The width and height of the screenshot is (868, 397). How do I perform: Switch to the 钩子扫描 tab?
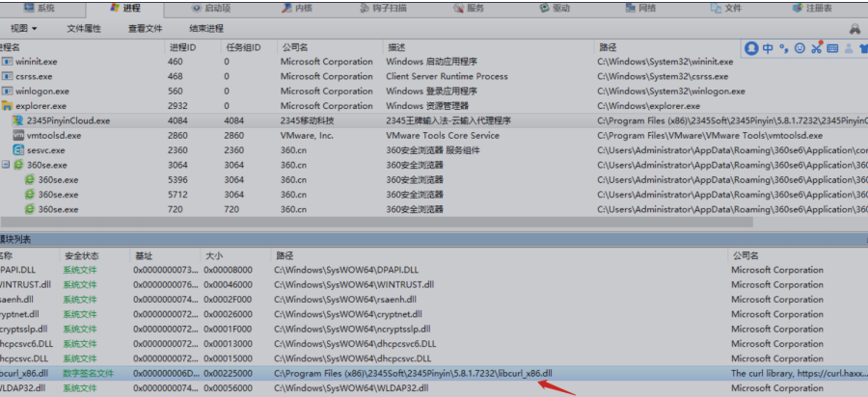pyautogui.click(x=384, y=8)
